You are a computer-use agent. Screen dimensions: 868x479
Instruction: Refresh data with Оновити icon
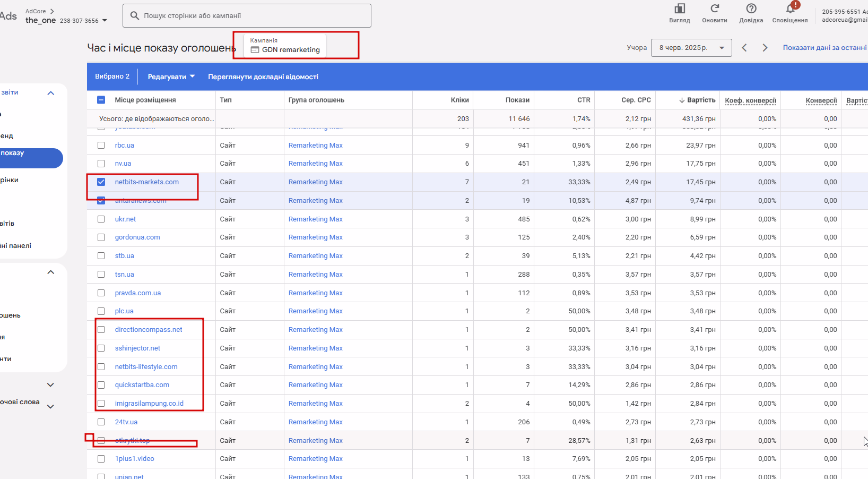(x=715, y=8)
